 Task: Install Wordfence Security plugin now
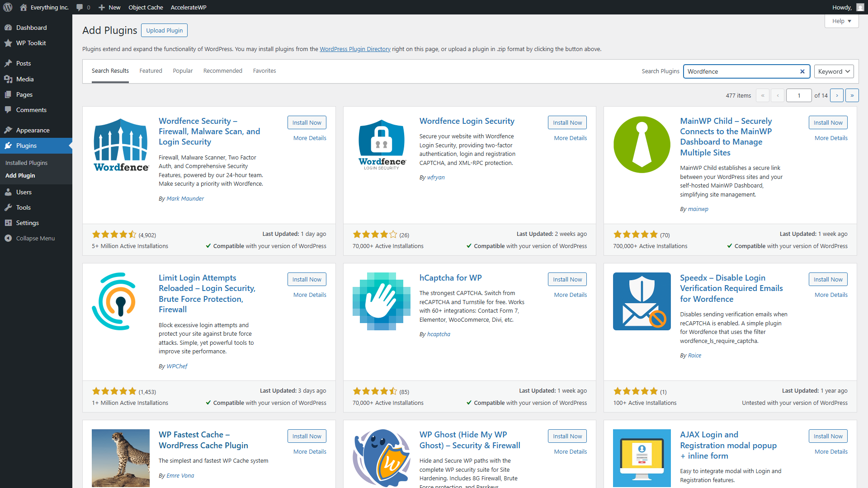307,122
